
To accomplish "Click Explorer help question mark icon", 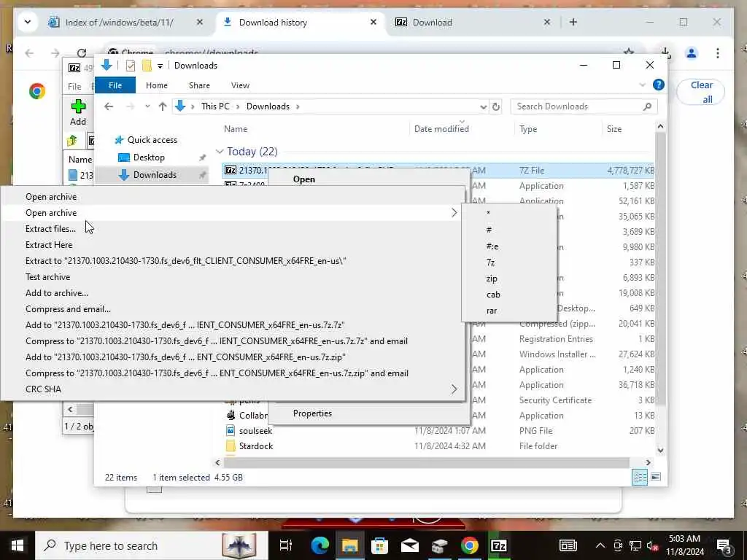I will click(659, 85).
